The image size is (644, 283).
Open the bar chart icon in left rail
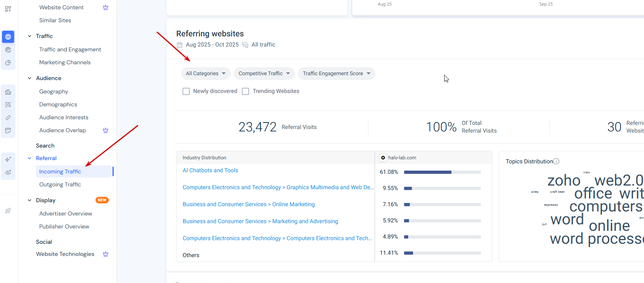coord(8,92)
